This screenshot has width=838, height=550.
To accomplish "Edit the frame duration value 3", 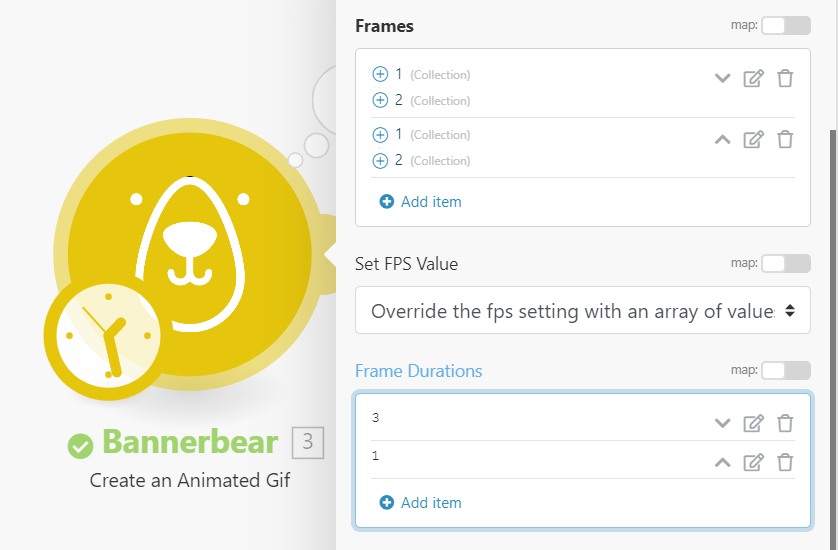I will point(753,423).
